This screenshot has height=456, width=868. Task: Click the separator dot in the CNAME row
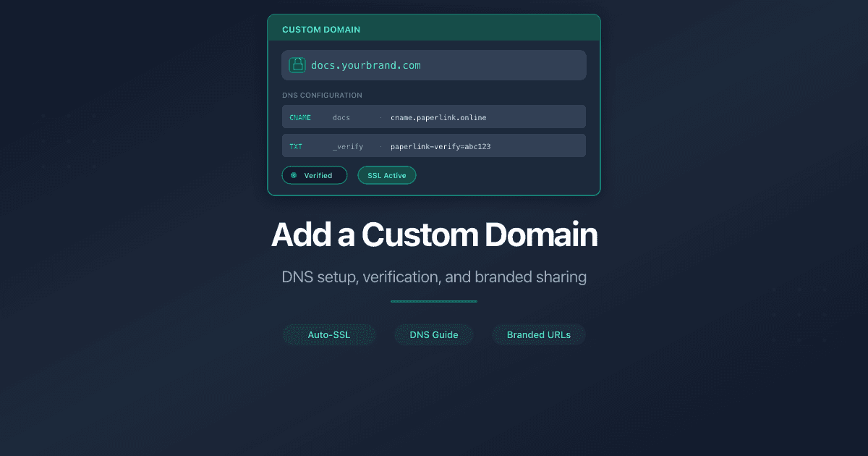coord(380,117)
